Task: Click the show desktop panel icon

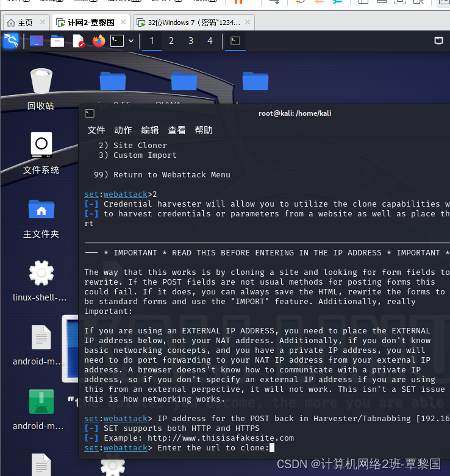Action: tap(37, 40)
